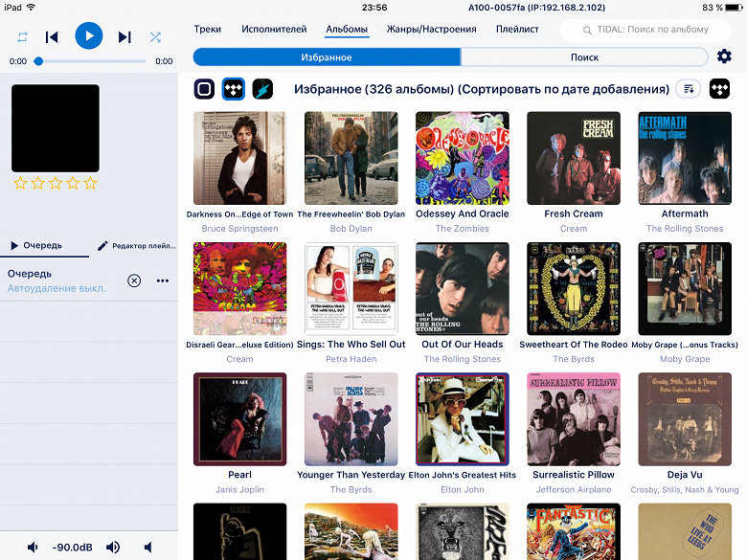The height and width of the screenshot is (560, 747).
Task: Click the playback progress slider
Action: (x=90, y=61)
